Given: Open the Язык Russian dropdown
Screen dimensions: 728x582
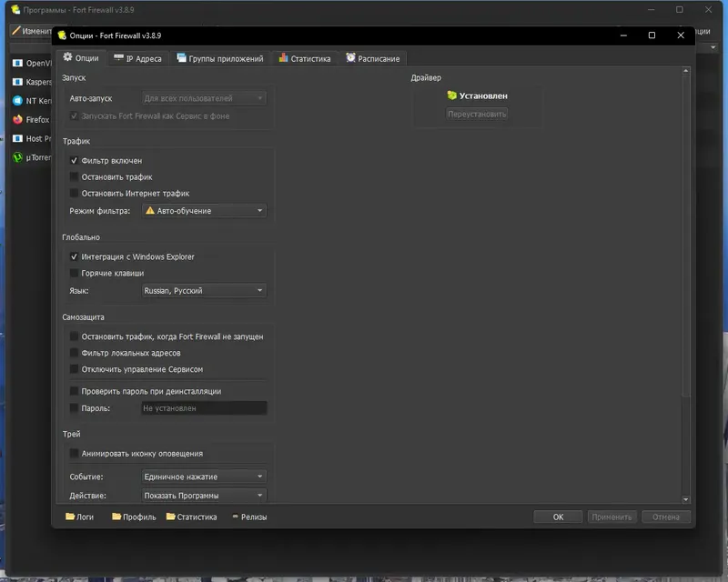Looking at the screenshot, I should point(204,290).
